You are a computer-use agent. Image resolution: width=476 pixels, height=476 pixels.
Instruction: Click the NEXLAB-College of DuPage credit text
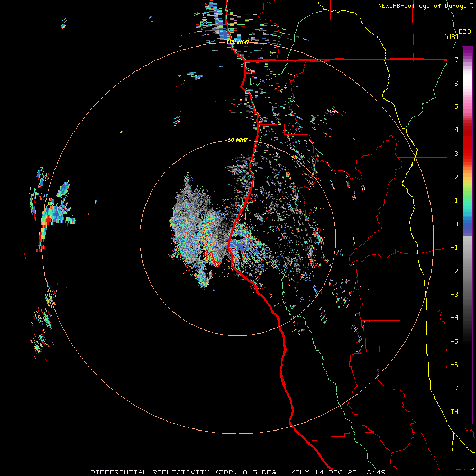pos(425,6)
